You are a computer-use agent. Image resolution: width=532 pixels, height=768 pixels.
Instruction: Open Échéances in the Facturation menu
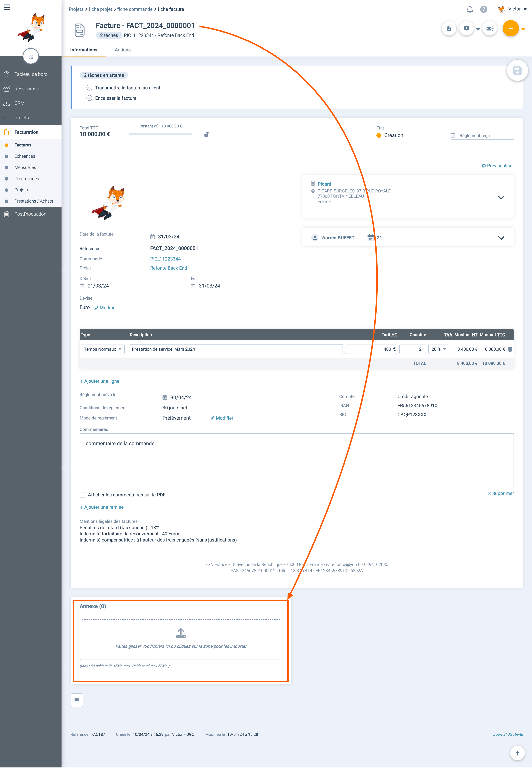pos(25,156)
